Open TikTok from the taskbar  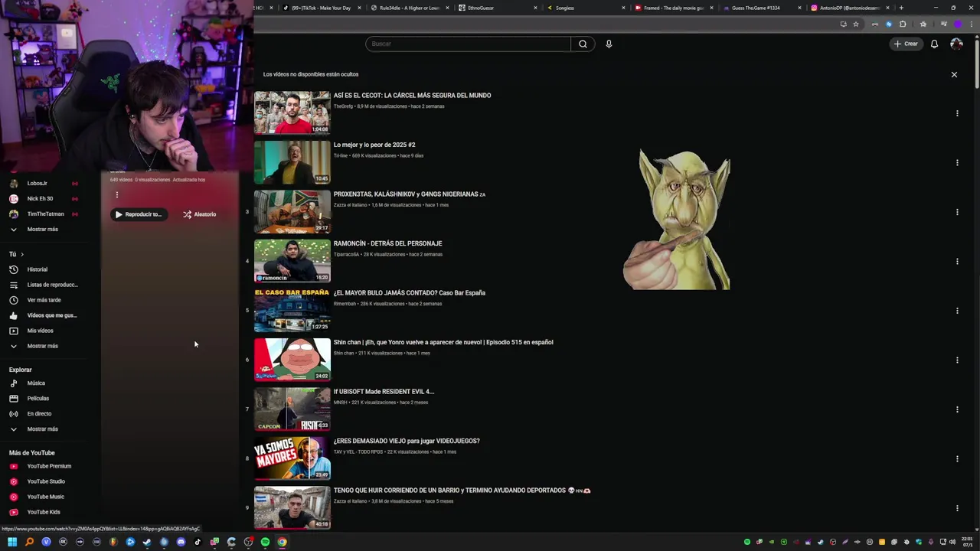198,542
